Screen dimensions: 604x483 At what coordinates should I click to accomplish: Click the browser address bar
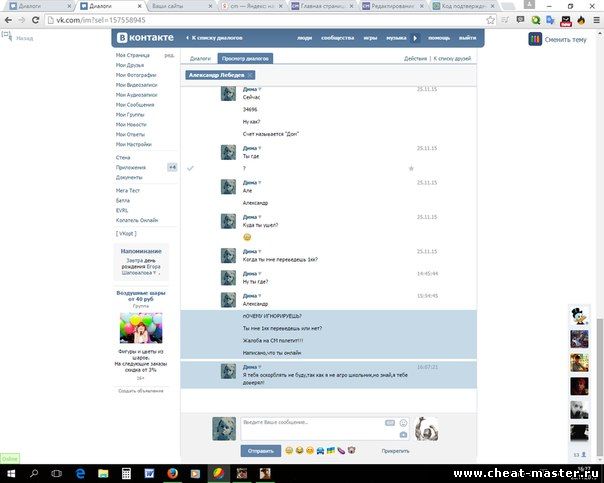266,20
